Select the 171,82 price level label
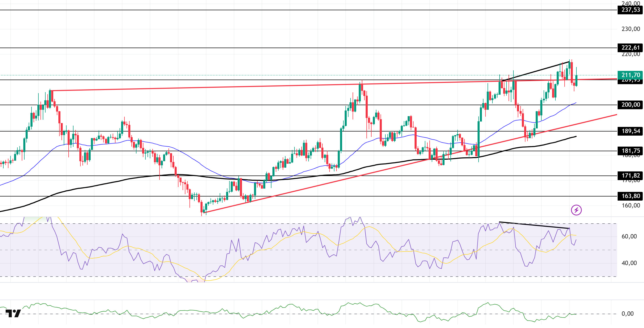This screenshot has height=328, width=644. (630, 176)
